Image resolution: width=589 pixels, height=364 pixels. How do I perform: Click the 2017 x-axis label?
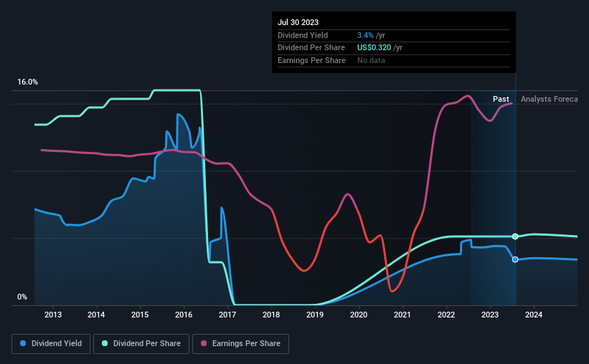point(227,315)
